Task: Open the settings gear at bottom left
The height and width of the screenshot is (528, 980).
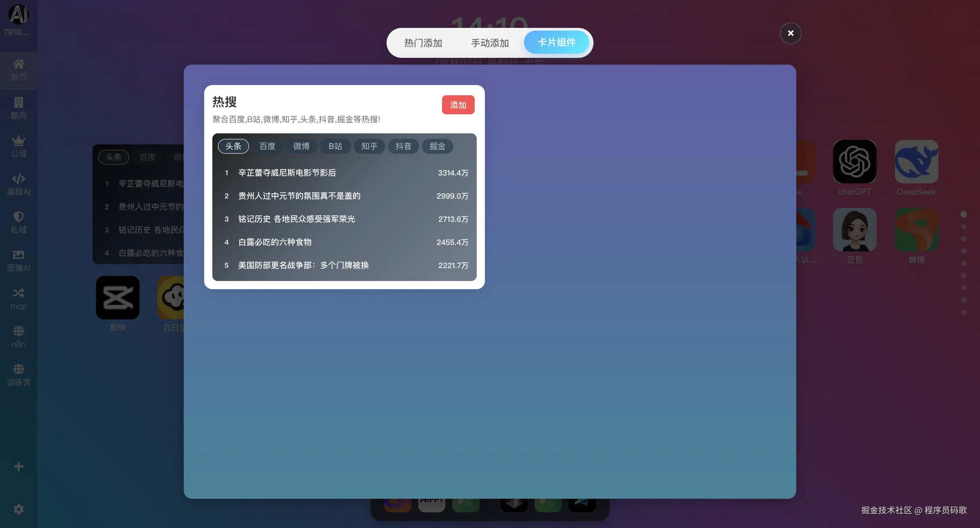Action: pos(18,509)
